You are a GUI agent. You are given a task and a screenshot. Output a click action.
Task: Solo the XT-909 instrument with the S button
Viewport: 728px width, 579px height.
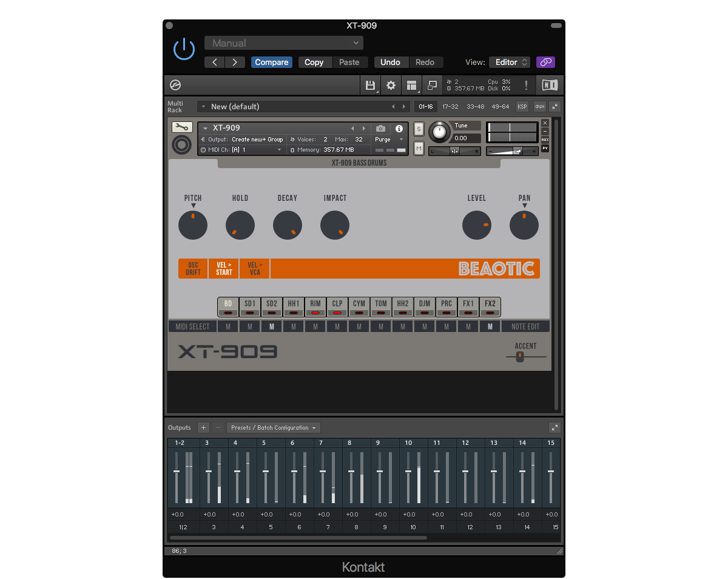click(419, 129)
